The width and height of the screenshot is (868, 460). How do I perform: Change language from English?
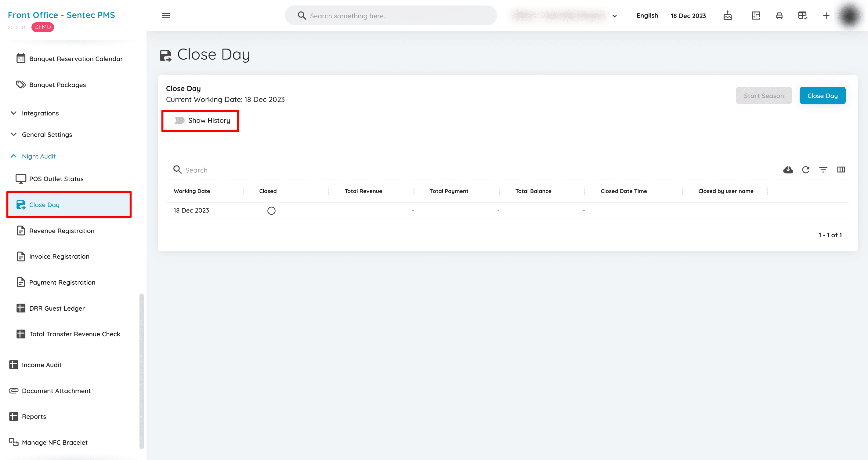point(647,16)
